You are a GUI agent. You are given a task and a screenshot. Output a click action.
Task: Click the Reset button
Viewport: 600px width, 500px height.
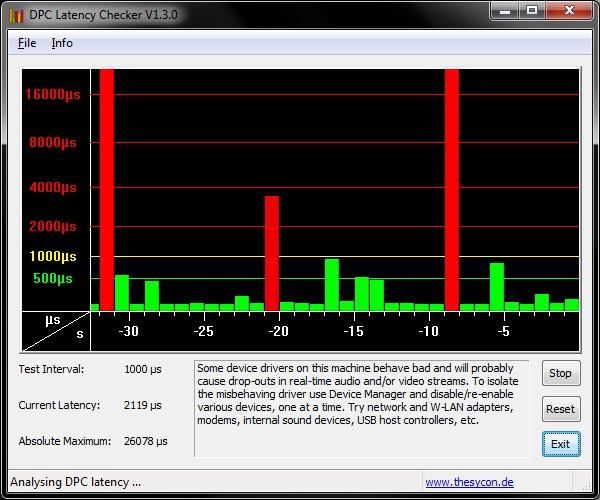561,409
